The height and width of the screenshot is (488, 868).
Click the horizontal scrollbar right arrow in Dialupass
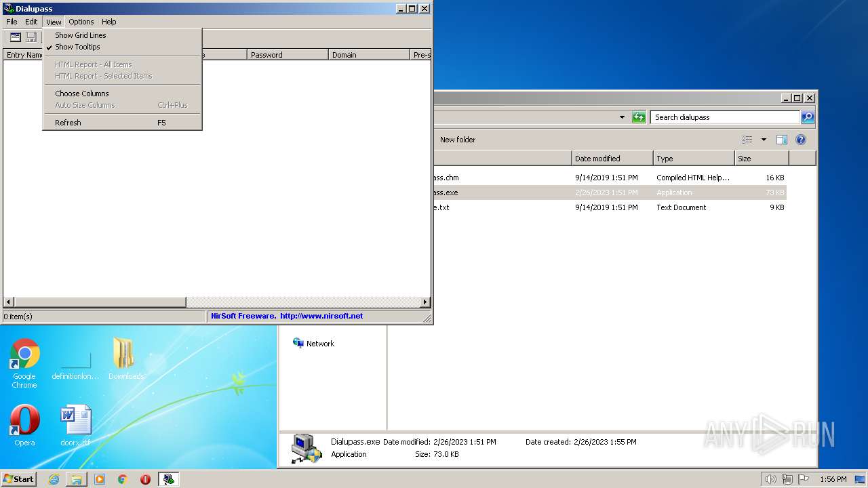pos(425,302)
